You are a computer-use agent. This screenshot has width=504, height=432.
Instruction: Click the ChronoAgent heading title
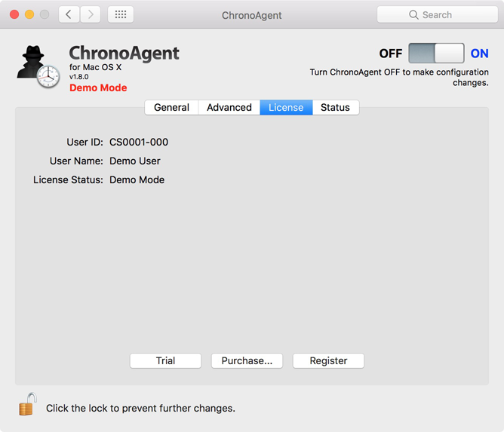pos(124,53)
